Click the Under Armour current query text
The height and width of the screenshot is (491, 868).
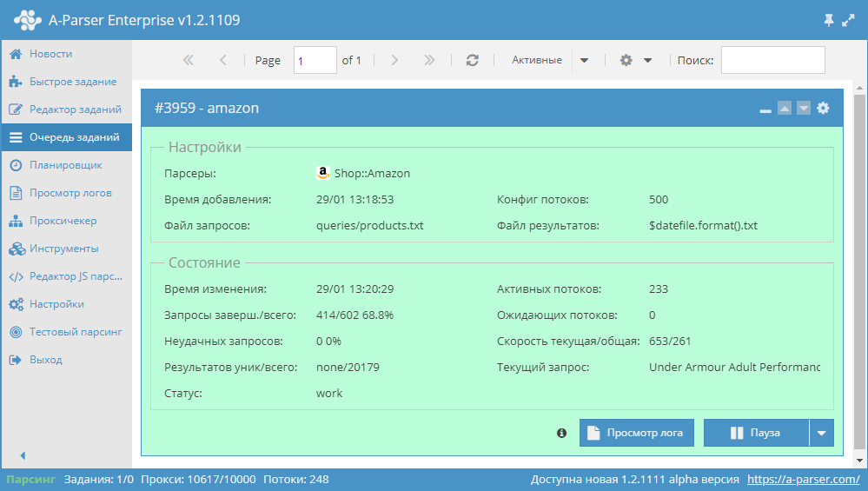pos(734,367)
